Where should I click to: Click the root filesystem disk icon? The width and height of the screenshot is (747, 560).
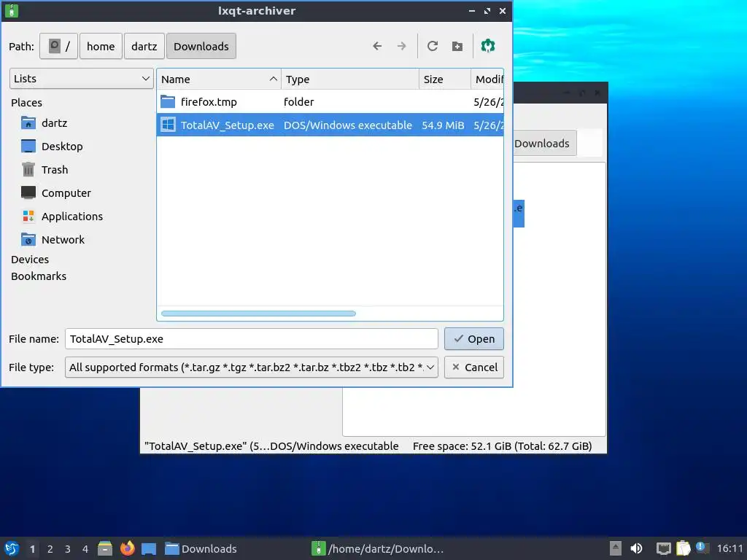tap(54, 46)
